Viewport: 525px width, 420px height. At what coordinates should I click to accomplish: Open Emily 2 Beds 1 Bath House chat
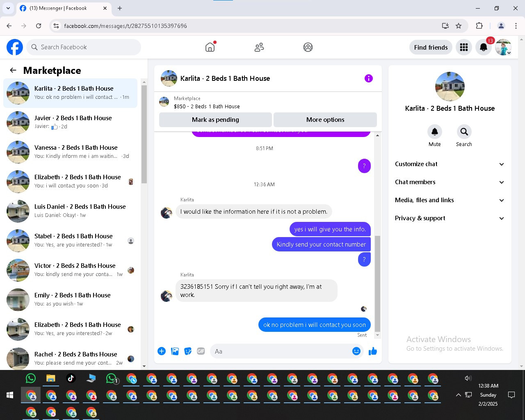[x=70, y=299]
